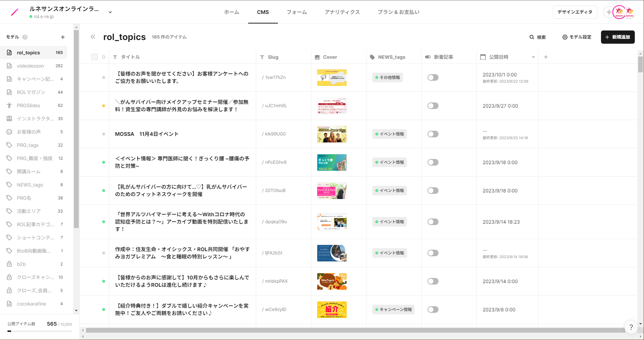Viewport: 644px width, 340px height.
Task: Open the プラン＆お支払い tab
Action: coord(399,12)
